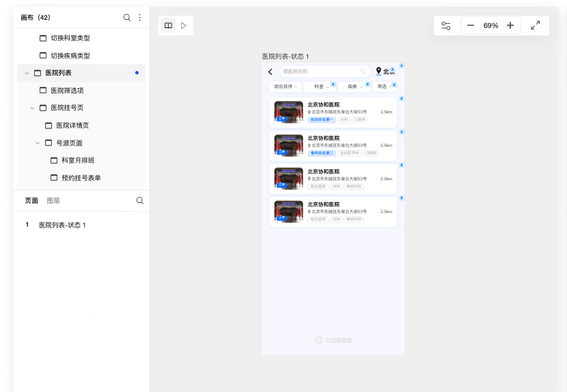Click the 运动医学科 tag on second card
The image size is (567, 392).
tap(350, 153)
